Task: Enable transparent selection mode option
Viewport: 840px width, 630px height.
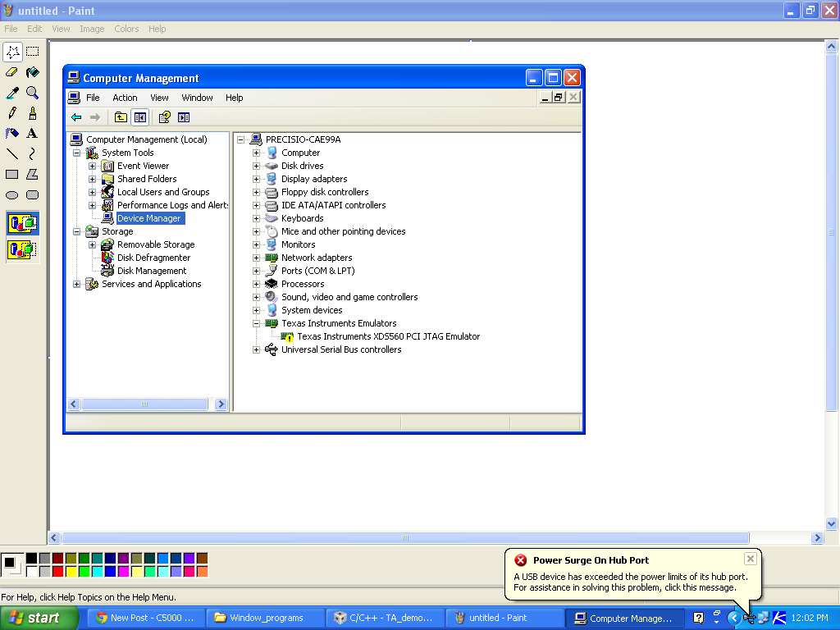Action: [x=22, y=249]
